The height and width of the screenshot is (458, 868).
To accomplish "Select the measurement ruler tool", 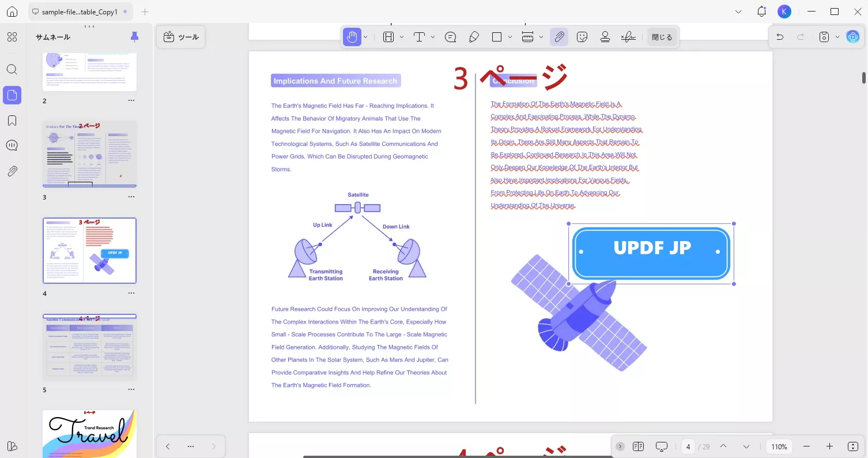I will tap(527, 37).
